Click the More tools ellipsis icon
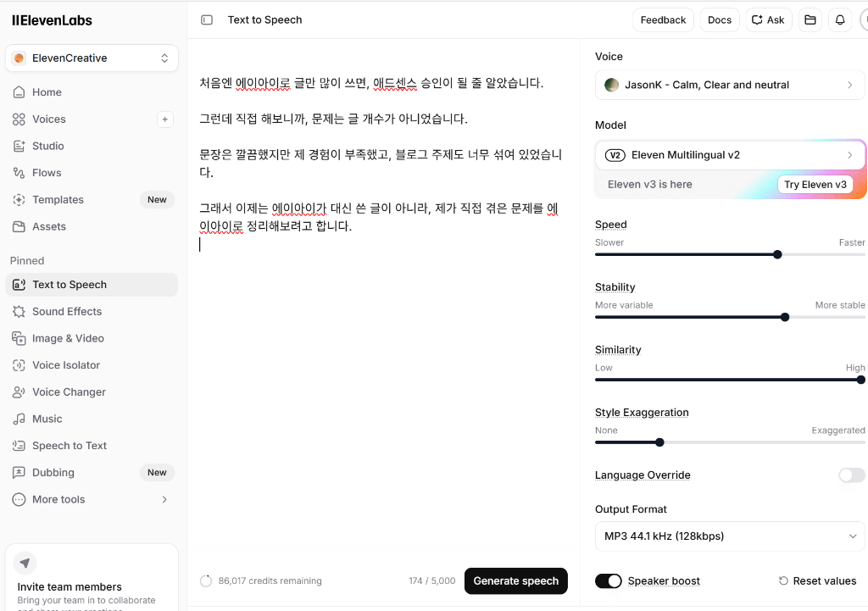The image size is (868, 611). pos(19,499)
